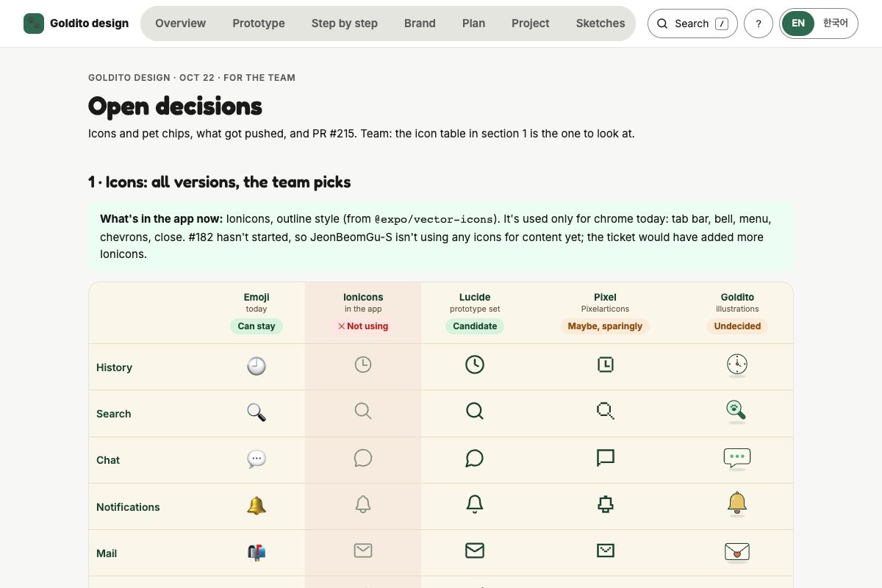The image size is (882, 588).
Task: Open help with the question mark button
Action: tap(759, 24)
